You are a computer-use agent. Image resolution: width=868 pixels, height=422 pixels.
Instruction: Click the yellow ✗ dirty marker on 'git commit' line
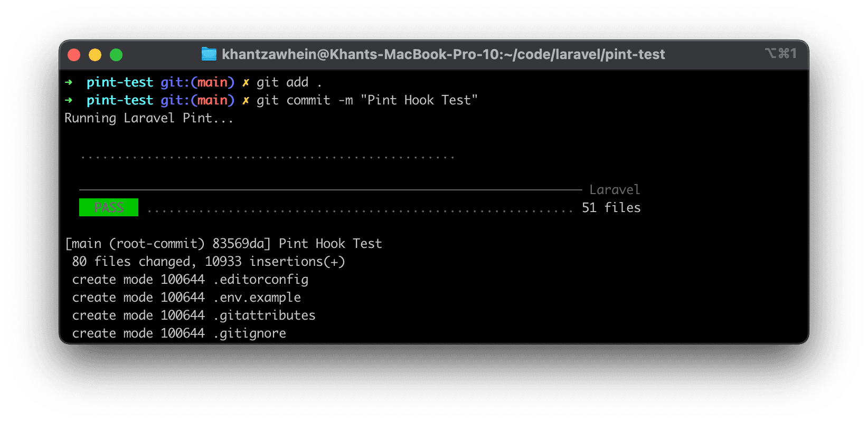tap(246, 100)
